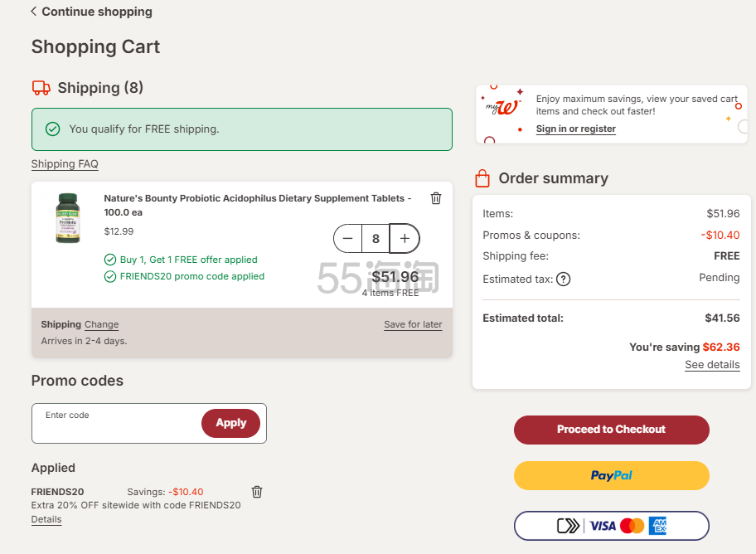Show Details of FRIENDS20 promo
Viewport: 756px width, 554px height.
coord(46,519)
